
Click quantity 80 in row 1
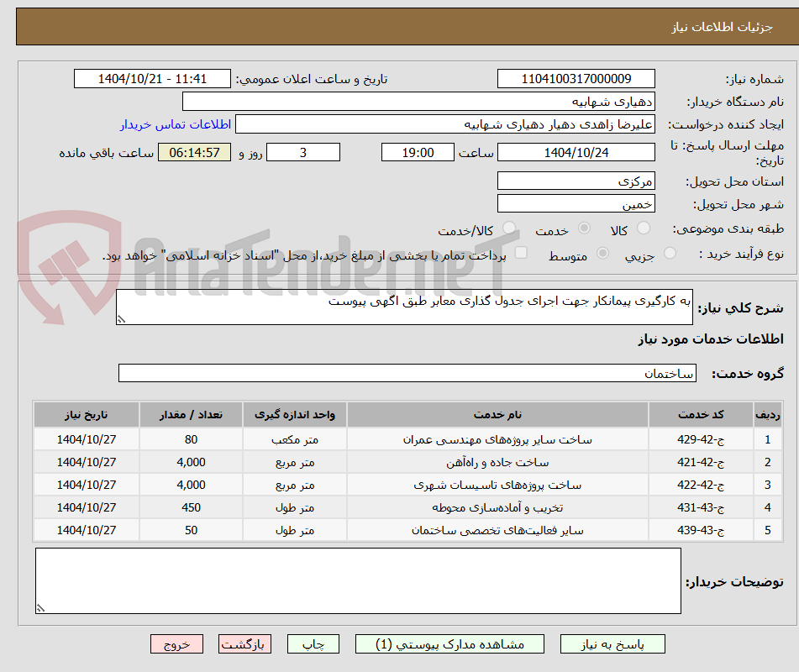[x=191, y=439]
